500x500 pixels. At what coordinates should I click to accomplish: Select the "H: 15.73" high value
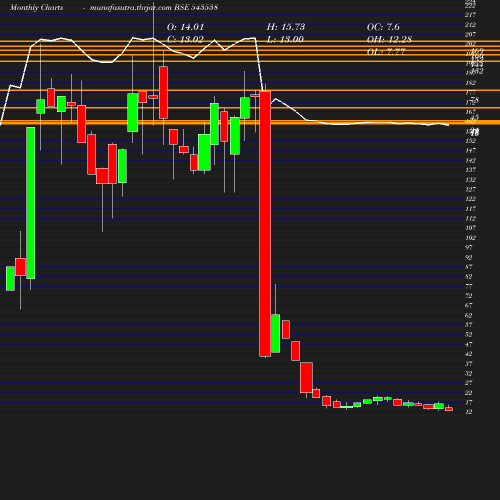286,27
